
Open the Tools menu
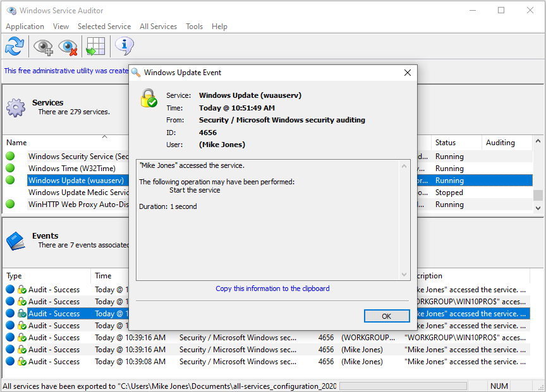coord(194,27)
